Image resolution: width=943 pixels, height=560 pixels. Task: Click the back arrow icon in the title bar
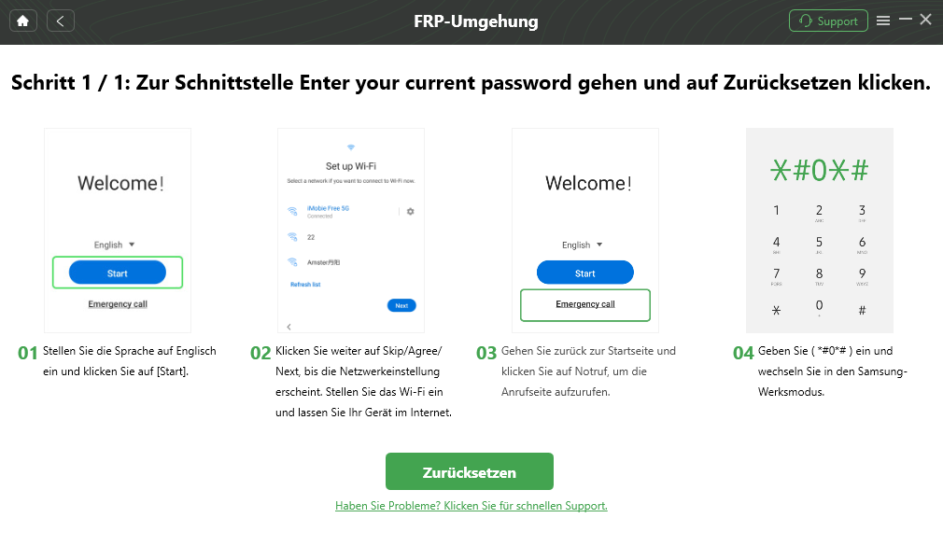pyautogui.click(x=60, y=19)
